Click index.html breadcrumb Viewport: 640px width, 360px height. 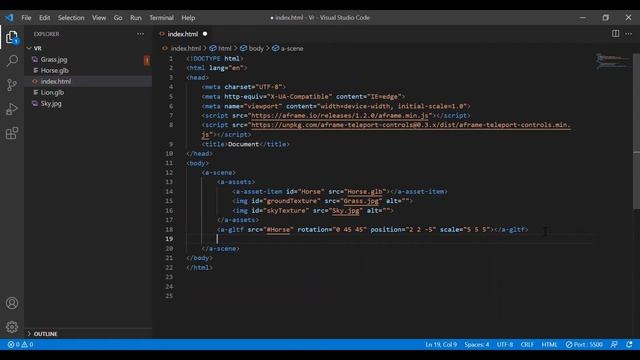185,49
